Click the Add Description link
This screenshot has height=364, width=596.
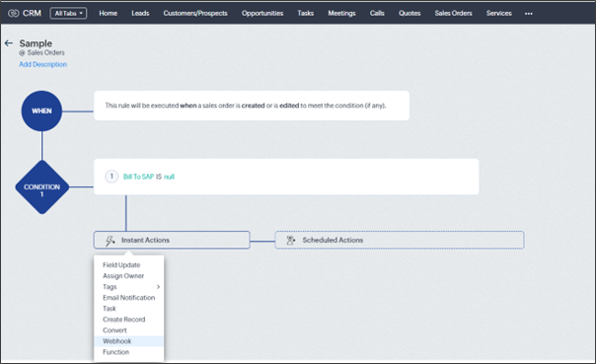click(43, 64)
